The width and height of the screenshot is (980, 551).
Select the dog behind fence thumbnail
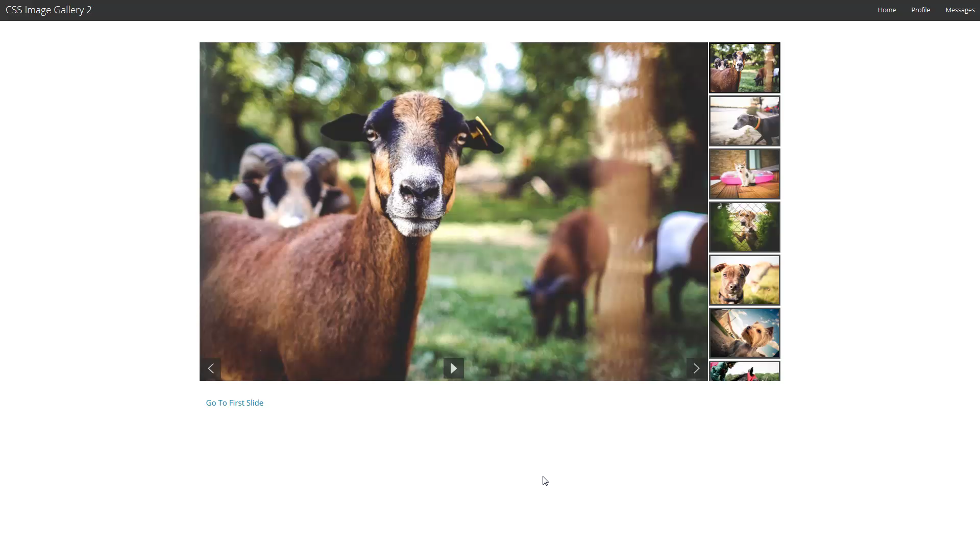pos(745,227)
